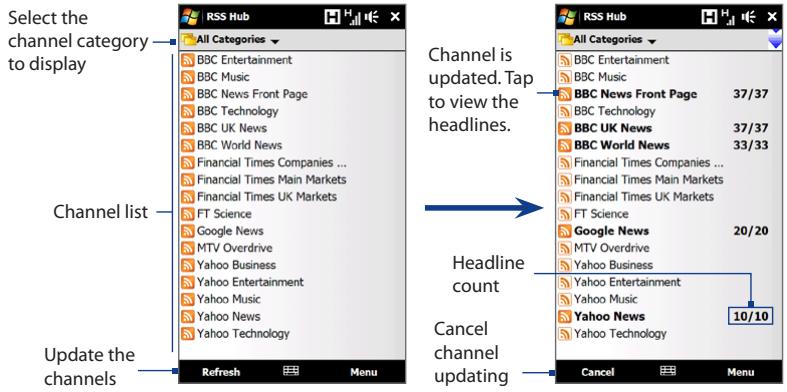Click the RSS icon beside BBC Music in the left list
Screen dimensions: 787x392
[x=188, y=77]
